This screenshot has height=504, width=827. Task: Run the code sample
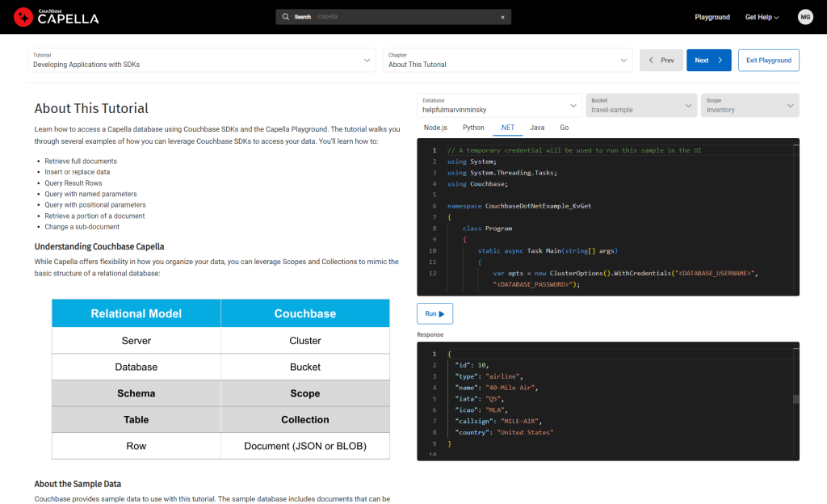434,313
